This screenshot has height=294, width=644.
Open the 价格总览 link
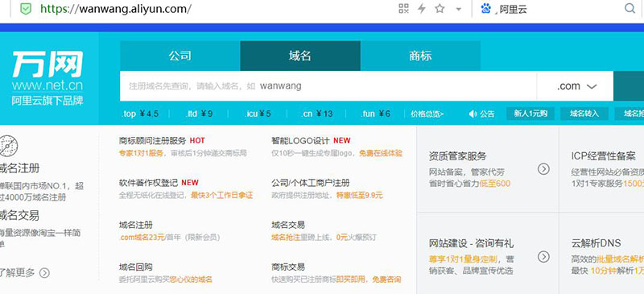[427, 114]
